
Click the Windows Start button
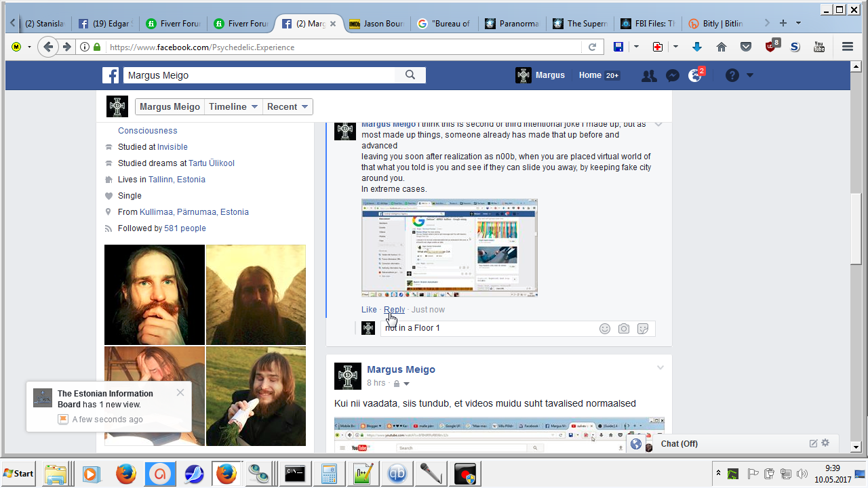pos(19,473)
